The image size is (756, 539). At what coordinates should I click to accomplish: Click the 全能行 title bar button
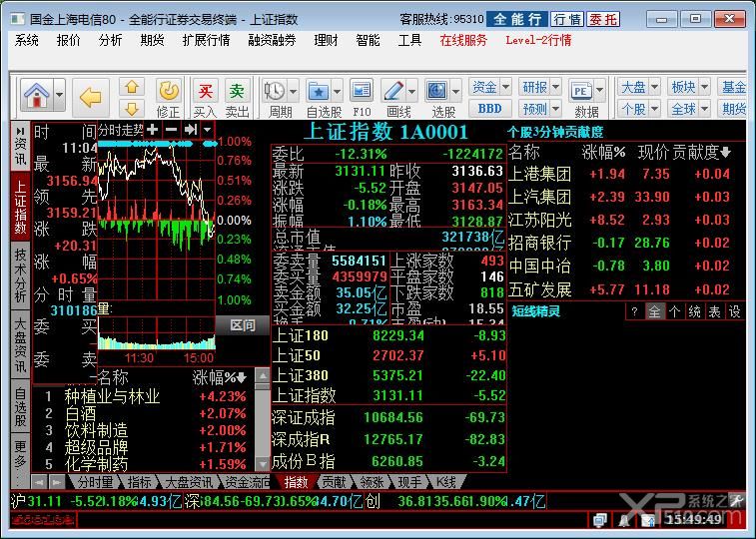click(517, 19)
